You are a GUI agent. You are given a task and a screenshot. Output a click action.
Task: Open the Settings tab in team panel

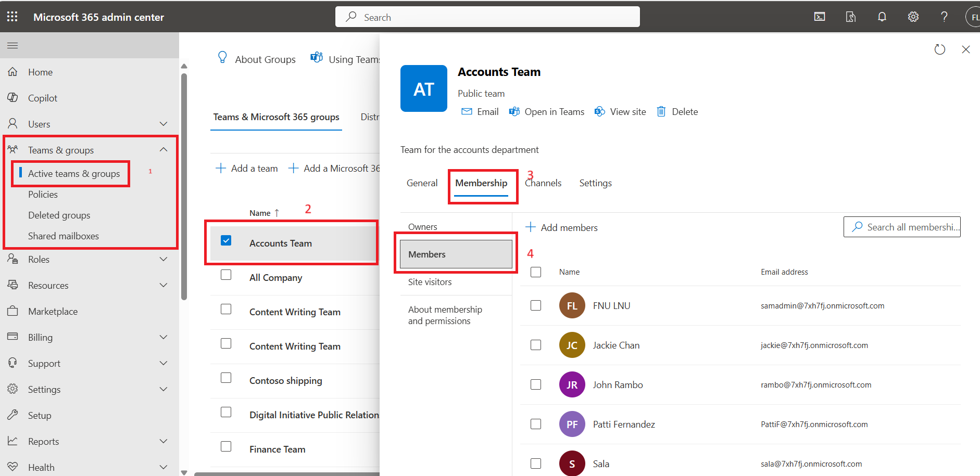click(x=595, y=183)
